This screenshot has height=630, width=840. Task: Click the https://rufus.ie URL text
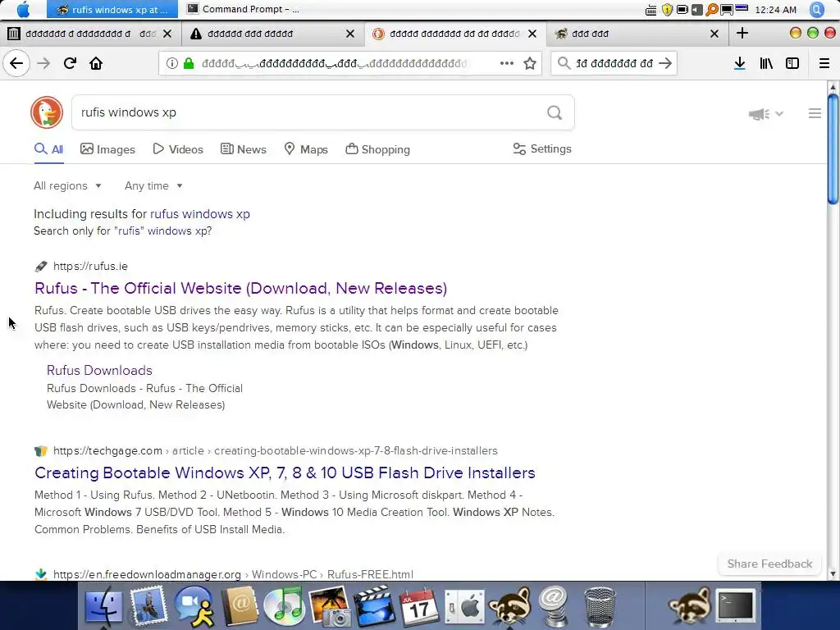pos(90,267)
